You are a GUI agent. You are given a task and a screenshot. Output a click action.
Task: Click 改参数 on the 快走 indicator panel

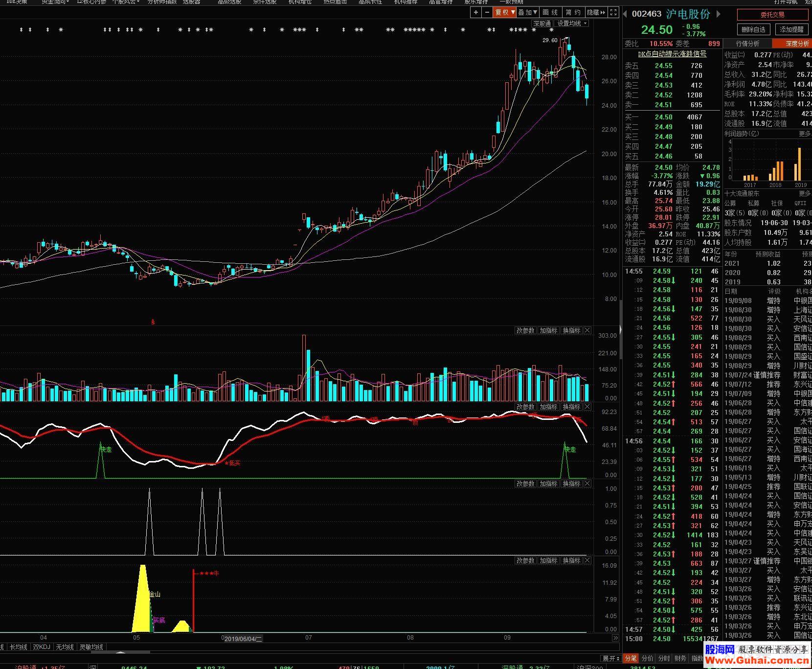(525, 407)
